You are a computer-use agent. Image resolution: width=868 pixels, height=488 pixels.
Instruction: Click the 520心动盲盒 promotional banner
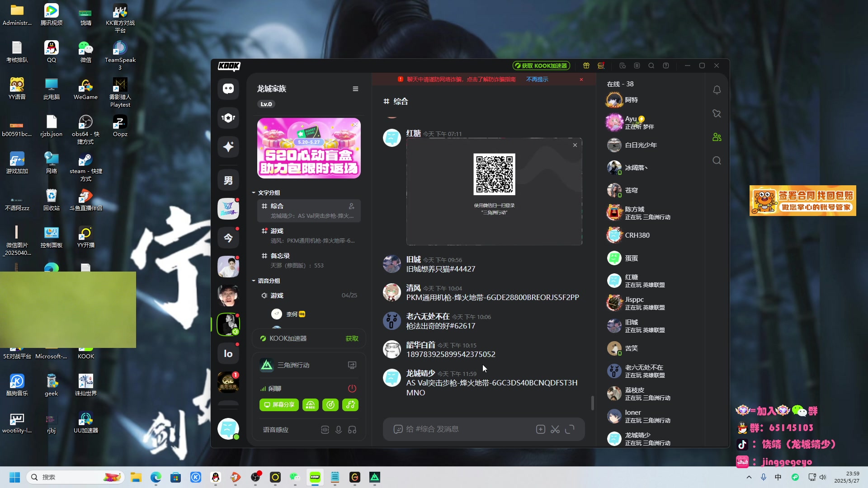[309, 148]
